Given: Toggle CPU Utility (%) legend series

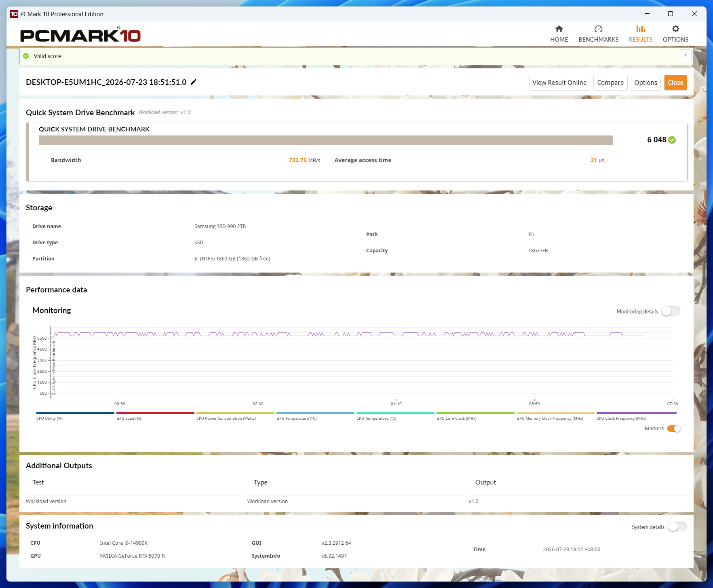Looking at the screenshot, I should [x=75, y=416].
